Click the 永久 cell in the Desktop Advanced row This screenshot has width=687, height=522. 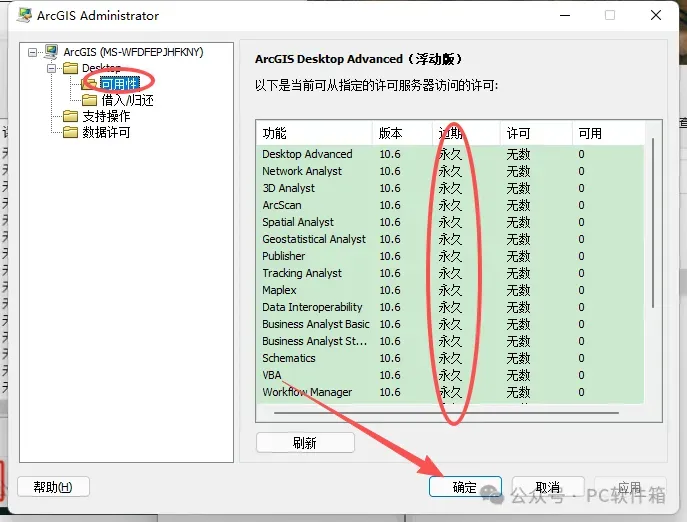tap(450, 154)
